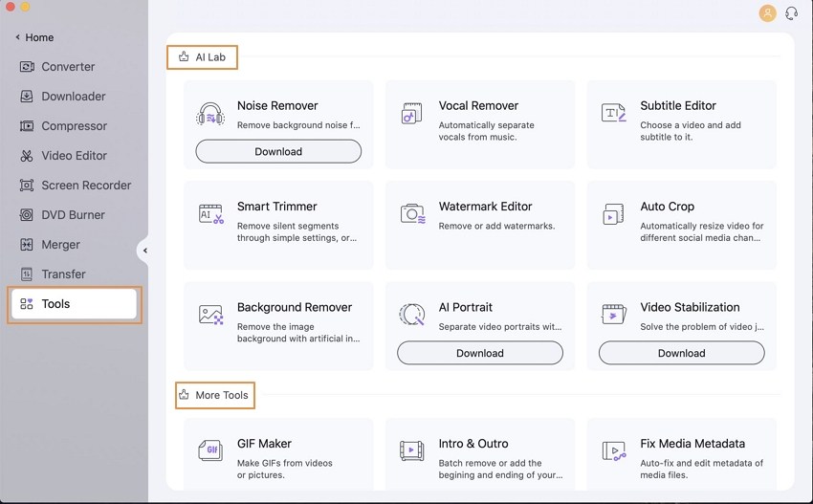
Task: Click the Subtitle Editor icon
Action: click(x=613, y=114)
